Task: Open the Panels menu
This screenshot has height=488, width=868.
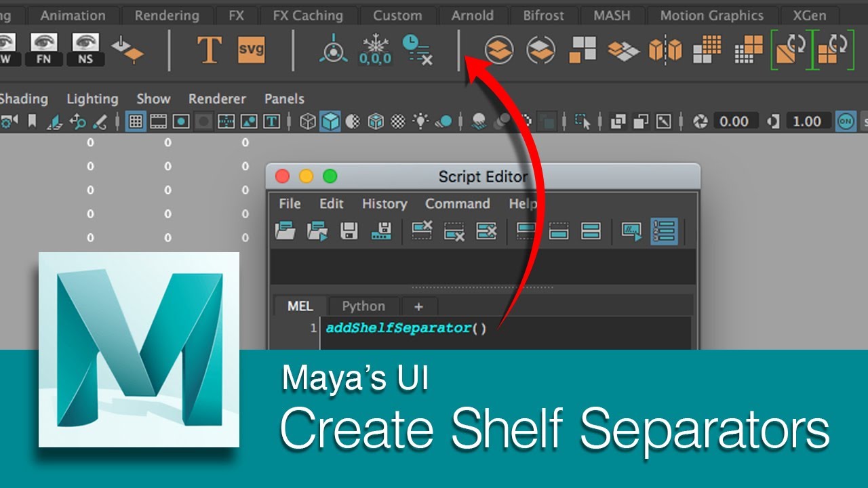Action: coord(284,99)
